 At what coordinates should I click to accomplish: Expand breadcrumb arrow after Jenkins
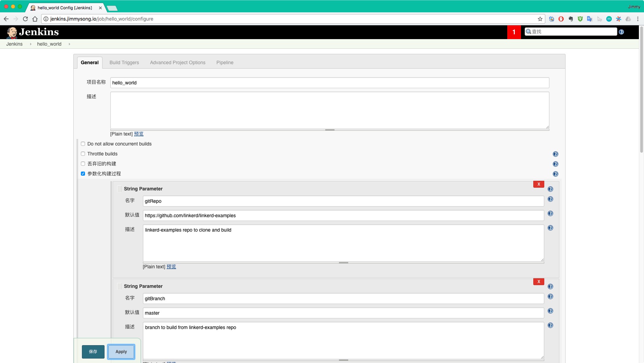click(31, 44)
